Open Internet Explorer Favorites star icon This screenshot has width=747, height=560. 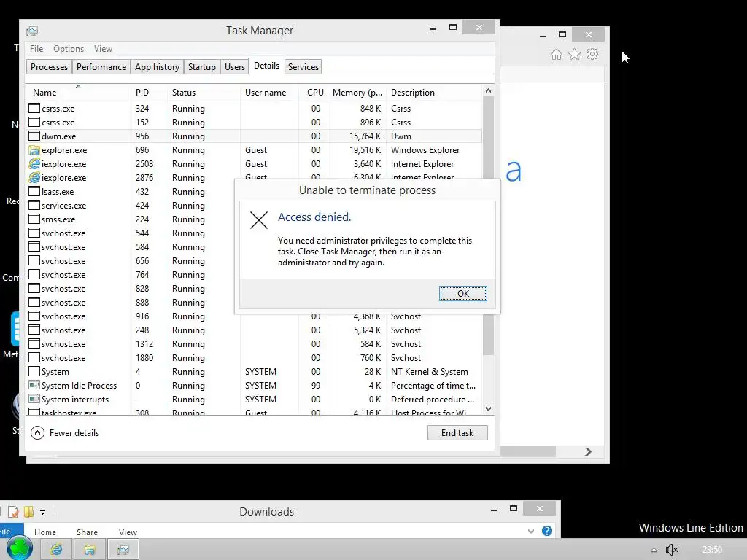(575, 54)
